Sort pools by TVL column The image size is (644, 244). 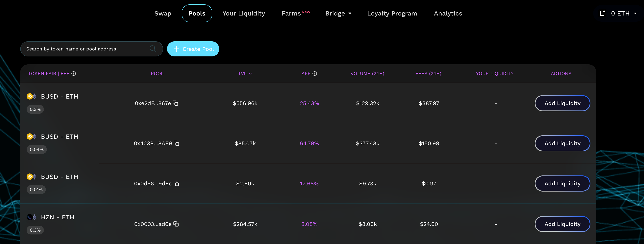tap(245, 74)
